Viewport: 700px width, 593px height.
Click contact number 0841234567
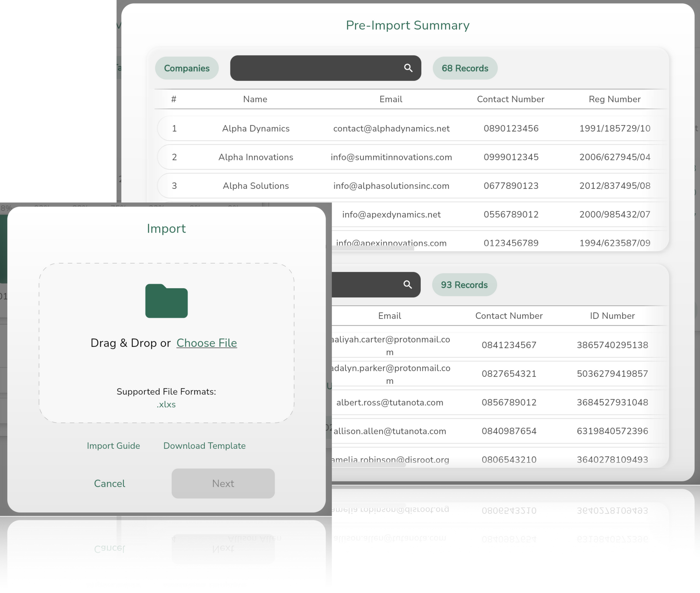(x=509, y=345)
